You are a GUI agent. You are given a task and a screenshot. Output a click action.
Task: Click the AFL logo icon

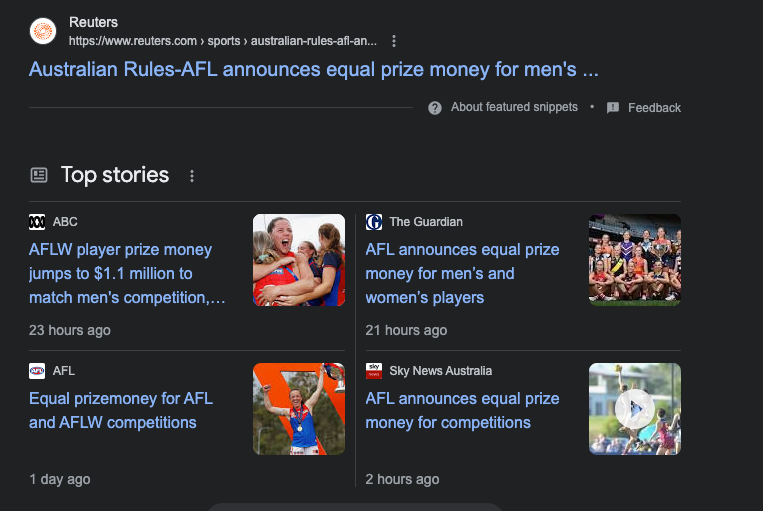(x=37, y=371)
